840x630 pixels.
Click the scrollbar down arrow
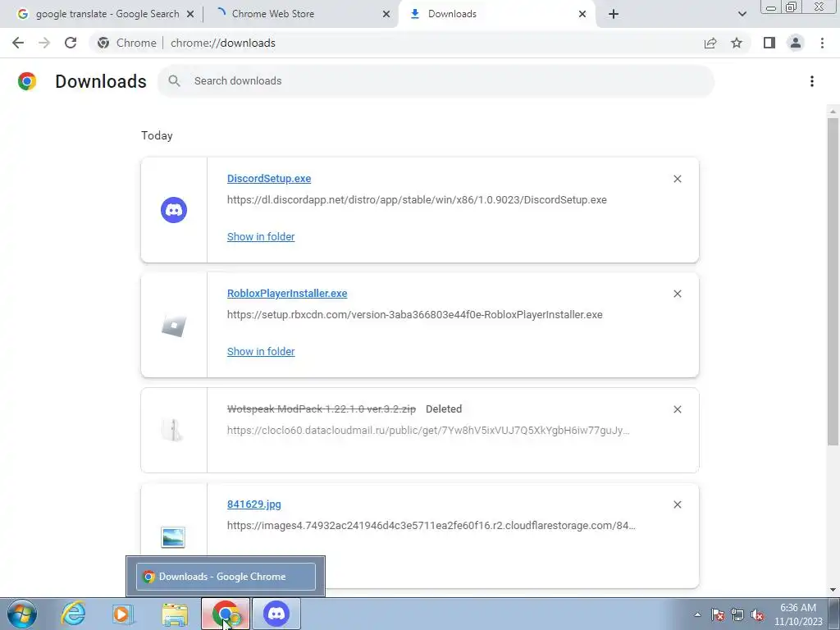(833, 589)
